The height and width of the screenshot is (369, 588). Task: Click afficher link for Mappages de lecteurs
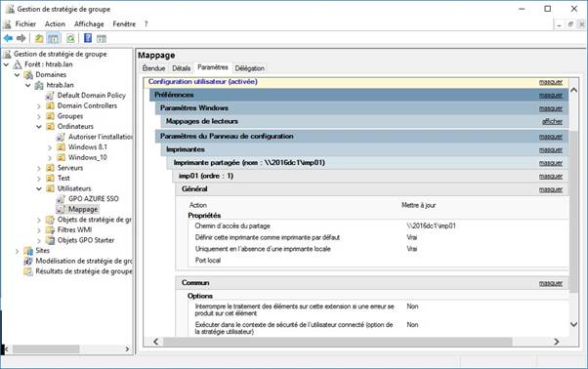[x=553, y=121]
